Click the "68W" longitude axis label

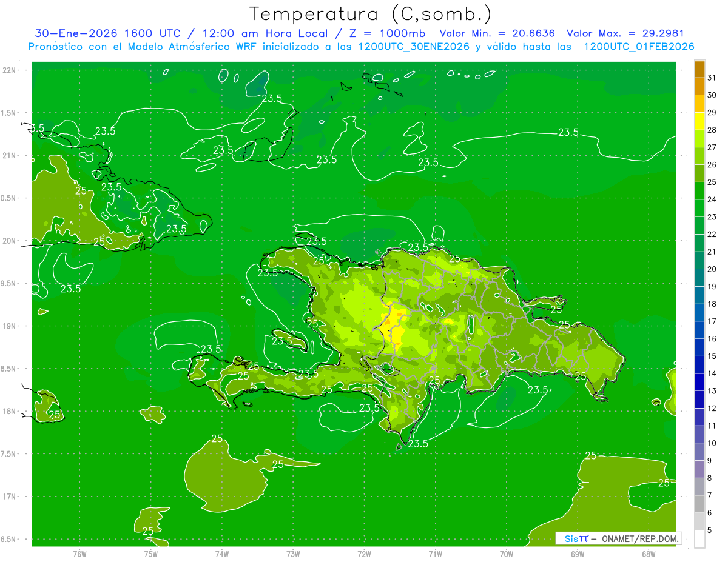tap(649, 554)
